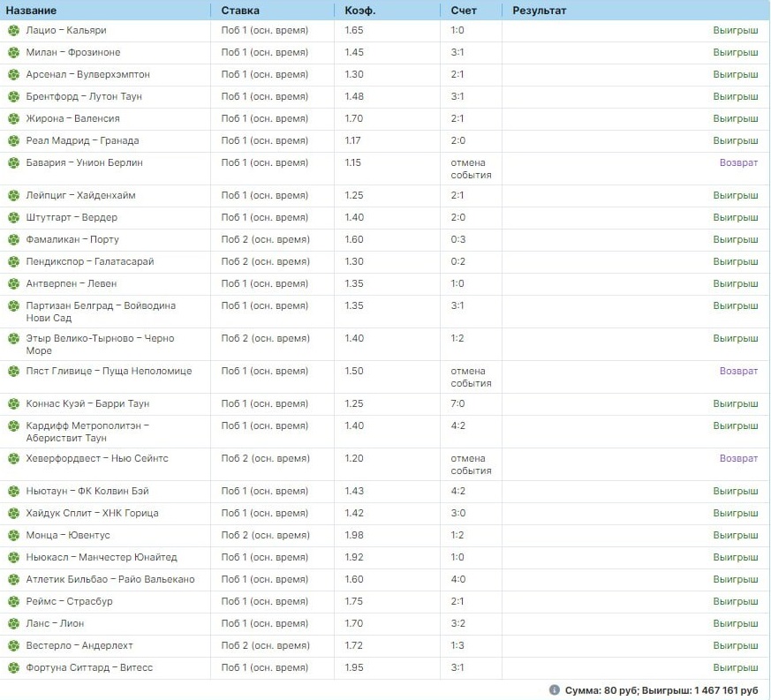Click the info icon beside Сумма: 80 руб
The height and width of the screenshot is (700, 771).
(x=554, y=689)
